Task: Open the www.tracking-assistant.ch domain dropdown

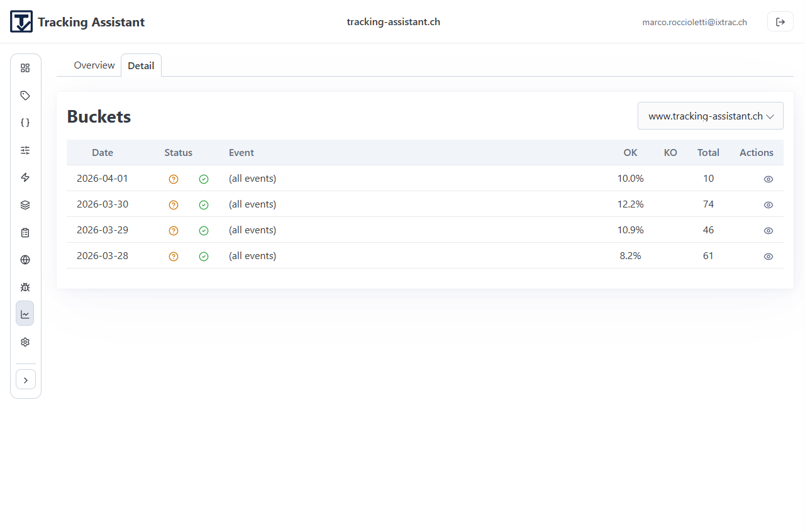Action: (710, 116)
